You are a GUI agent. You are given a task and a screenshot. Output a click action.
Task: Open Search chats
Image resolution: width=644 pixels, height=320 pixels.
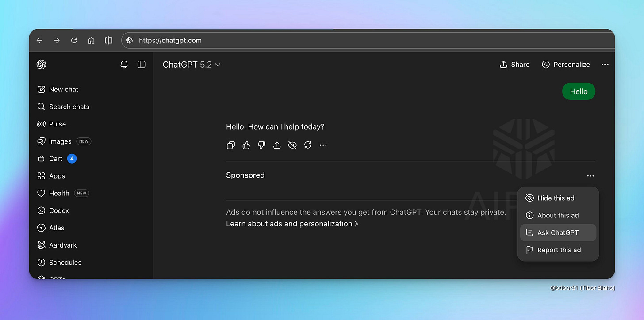(63, 107)
